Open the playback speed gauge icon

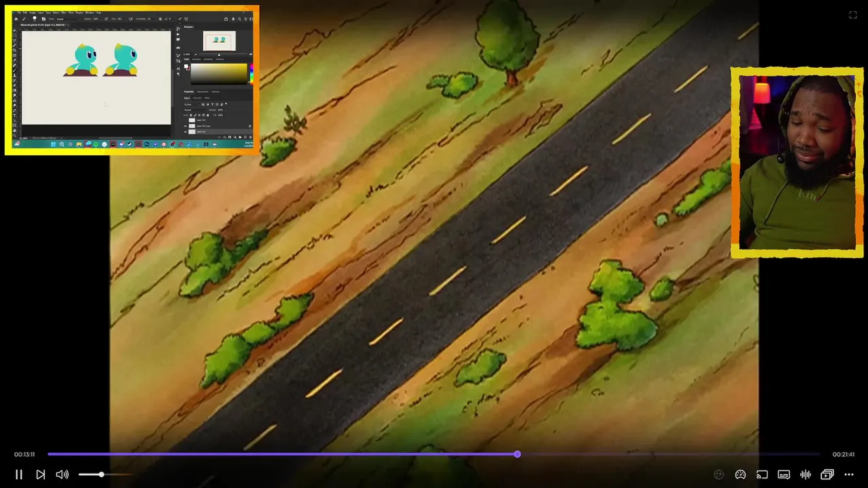(741, 474)
